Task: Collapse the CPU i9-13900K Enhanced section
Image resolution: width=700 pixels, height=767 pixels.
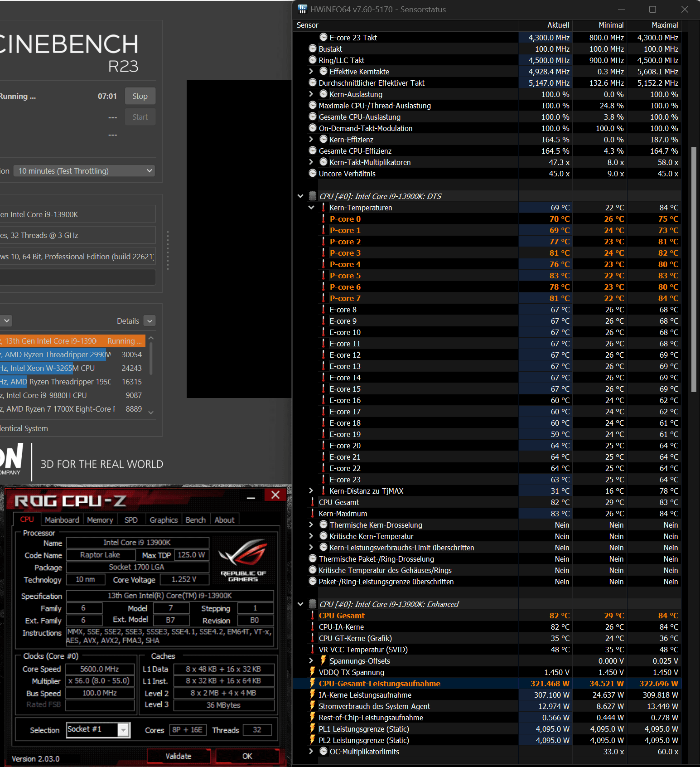Action: tap(300, 604)
